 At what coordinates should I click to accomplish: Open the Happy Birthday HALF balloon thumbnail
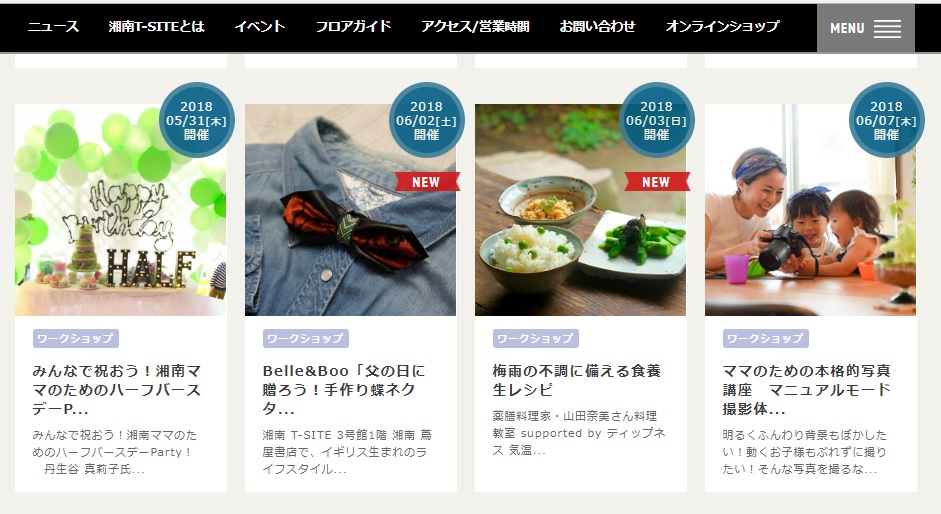[x=121, y=210]
